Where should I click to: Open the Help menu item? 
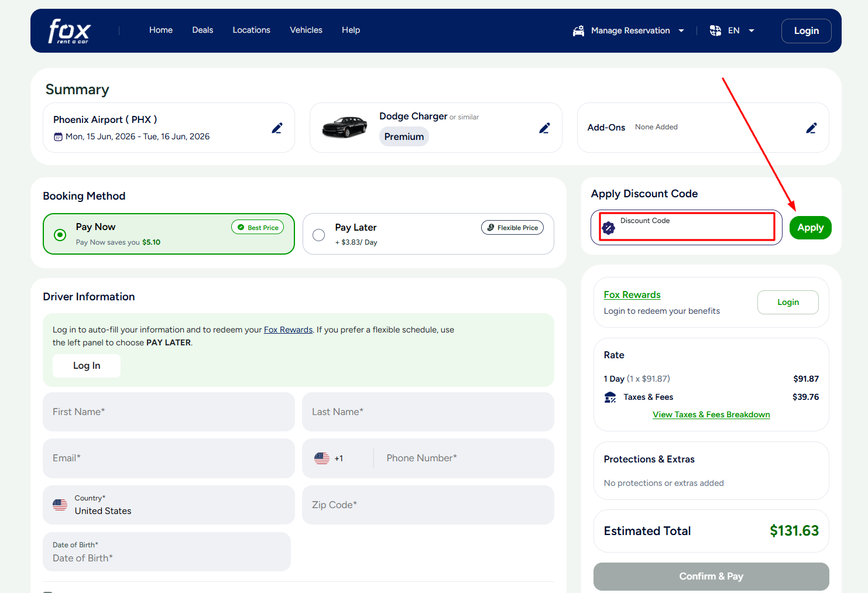pos(351,30)
